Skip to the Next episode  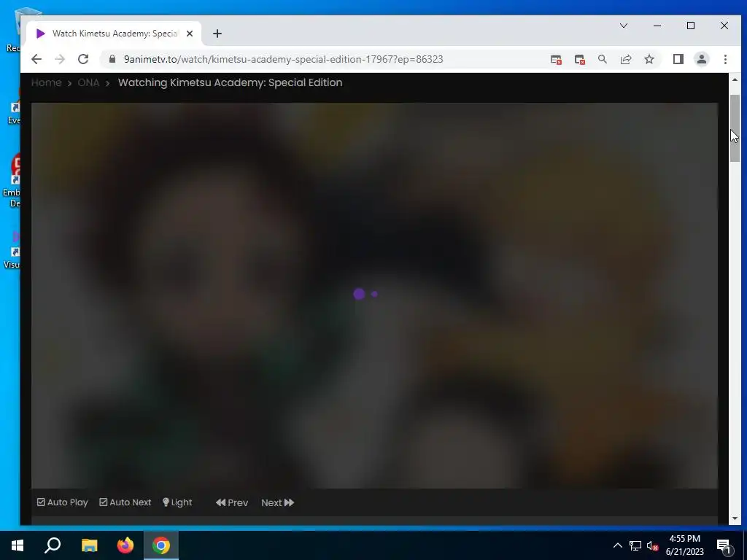[x=278, y=503]
